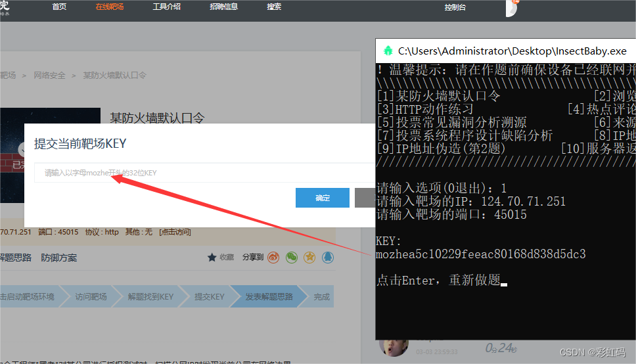Viewport: 636px width, 364px height.
Task: Click the [3]HTTP动作练习 console option
Action: pyautogui.click(x=425, y=109)
